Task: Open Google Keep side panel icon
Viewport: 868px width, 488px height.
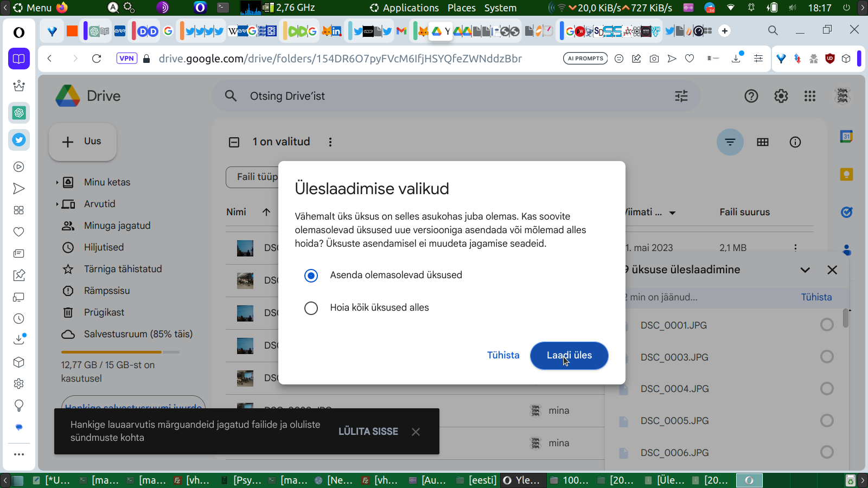Action: coord(846,175)
